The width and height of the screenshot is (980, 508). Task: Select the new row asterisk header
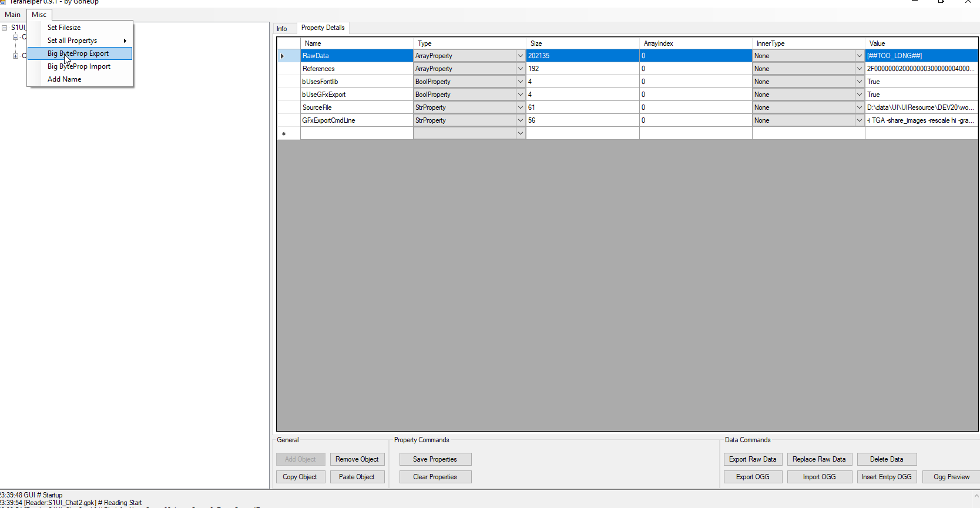click(x=288, y=133)
